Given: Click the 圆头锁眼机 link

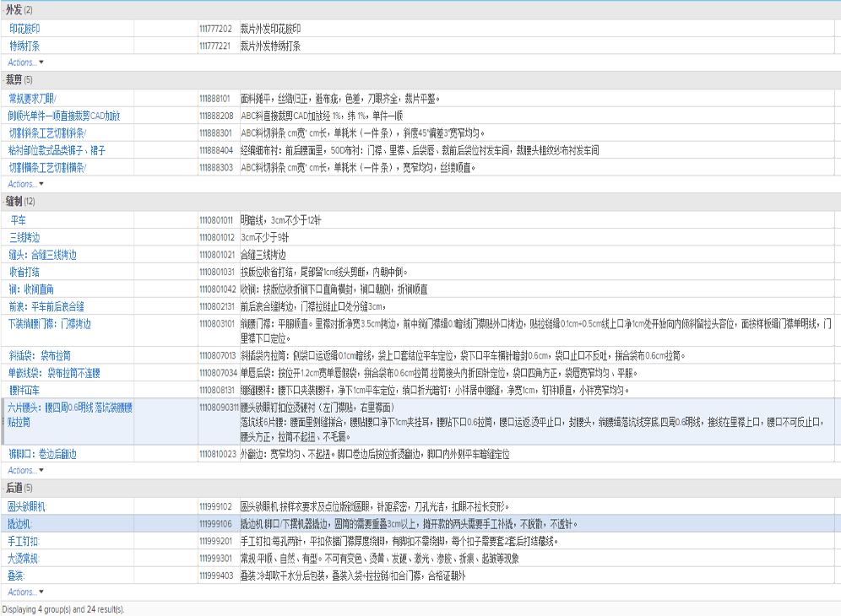Looking at the screenshot, I should pyautogui.click(x=28, y=506).
